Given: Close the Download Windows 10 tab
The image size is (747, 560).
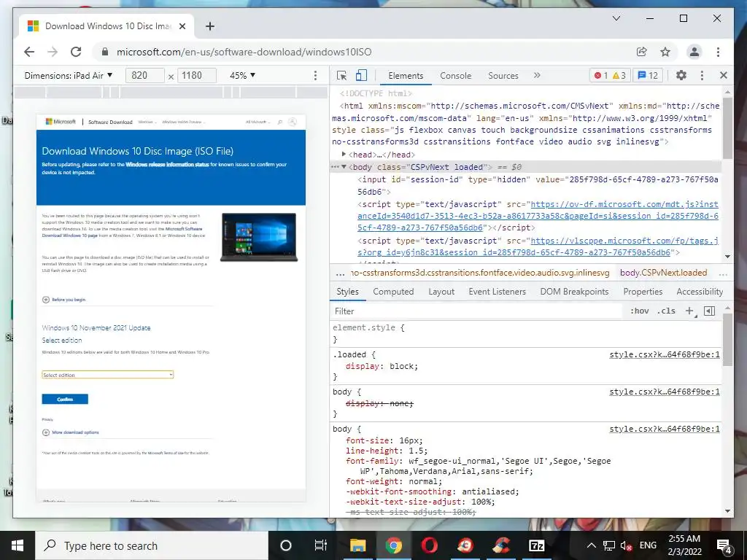Looking at the screenshot, I should click(182, 26).
